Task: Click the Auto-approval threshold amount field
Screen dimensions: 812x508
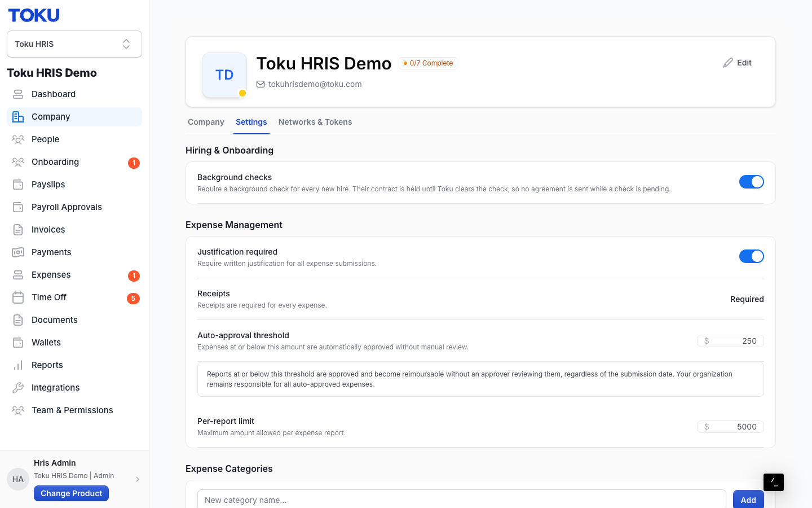Action: point(730,341)
